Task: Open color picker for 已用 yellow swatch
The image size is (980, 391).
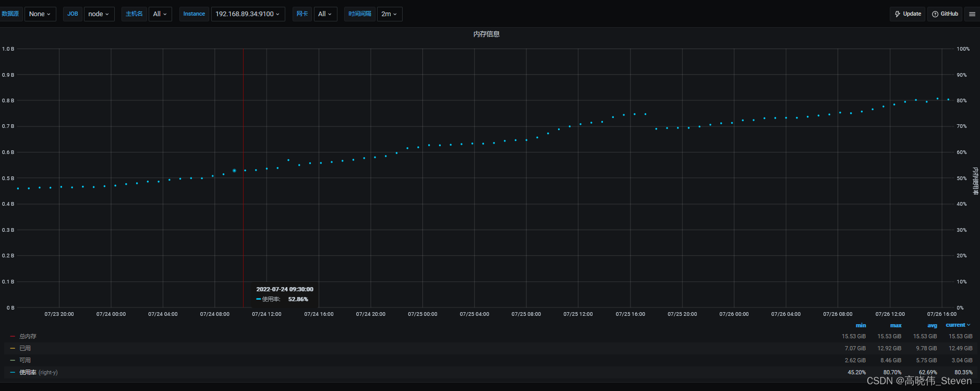Action: (13, 348)
